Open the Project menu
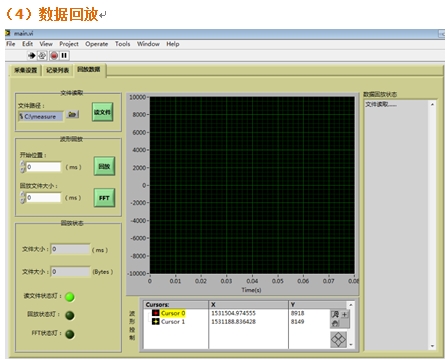 point(69,44)
